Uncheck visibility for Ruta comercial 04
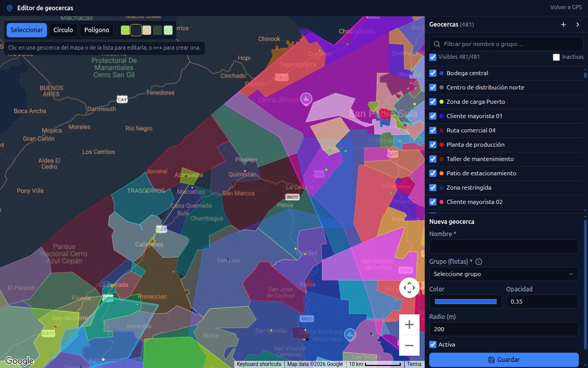 (x=433, y=130)
